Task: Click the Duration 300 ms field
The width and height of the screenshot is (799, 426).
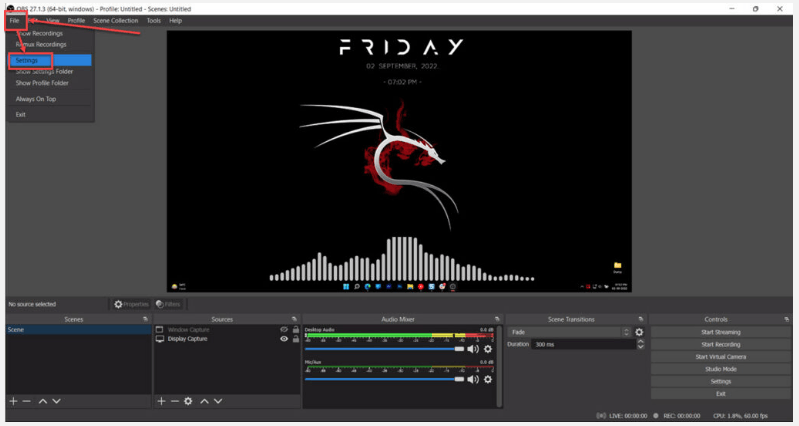Action: (583, 344)
